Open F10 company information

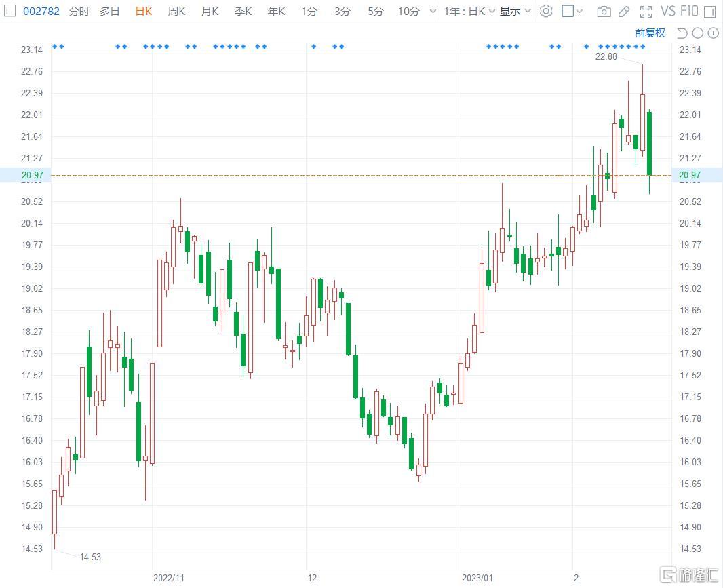click(688, 12)
